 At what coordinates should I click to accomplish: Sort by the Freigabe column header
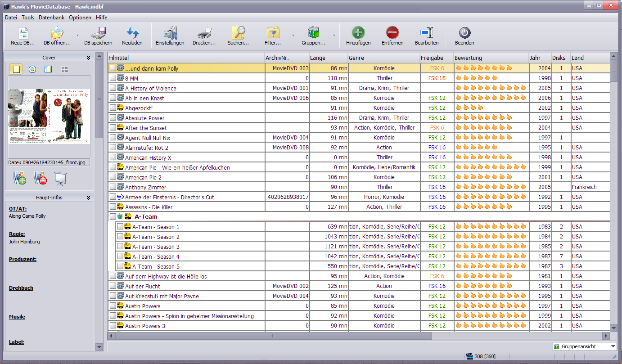pyautogui.click(x=437, y=58)
